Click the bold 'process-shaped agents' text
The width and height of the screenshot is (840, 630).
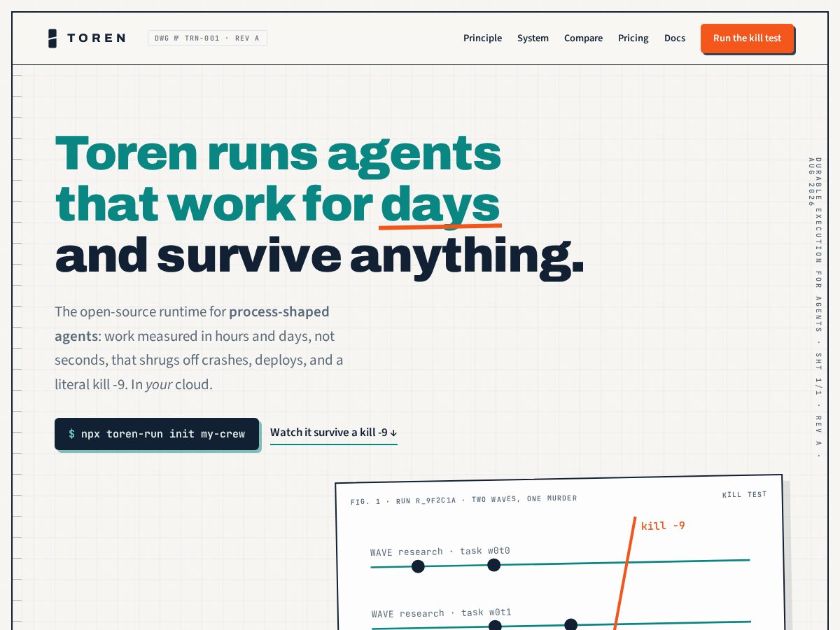(x=192, y=323)
